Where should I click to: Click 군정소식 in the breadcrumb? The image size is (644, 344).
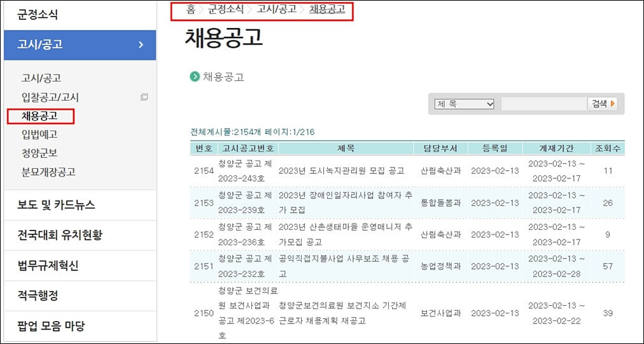tap(225, 10)
